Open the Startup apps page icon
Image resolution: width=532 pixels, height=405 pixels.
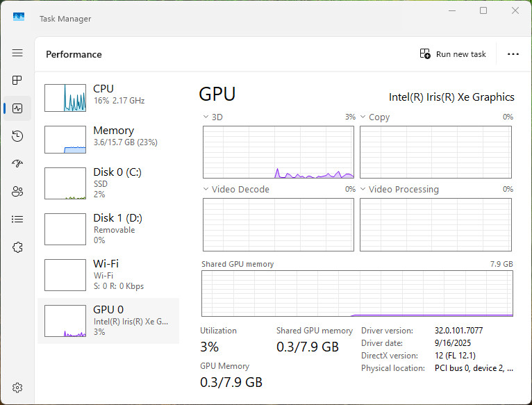click(x=17, y=164)
